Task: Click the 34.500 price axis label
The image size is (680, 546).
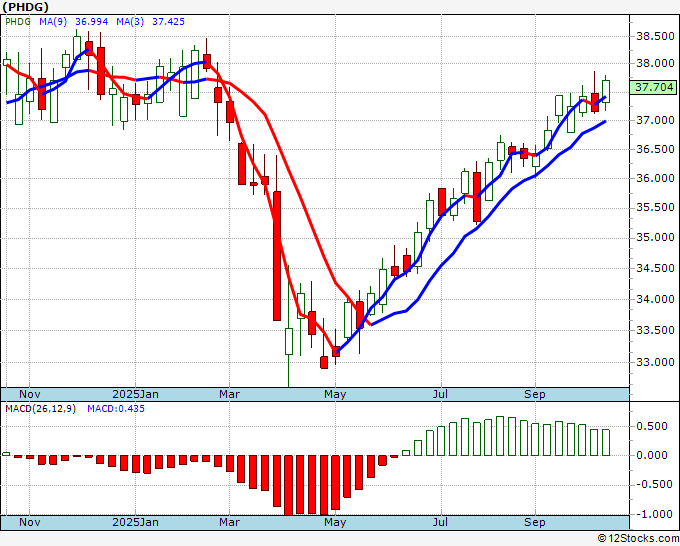Action: tap(655, 268)
